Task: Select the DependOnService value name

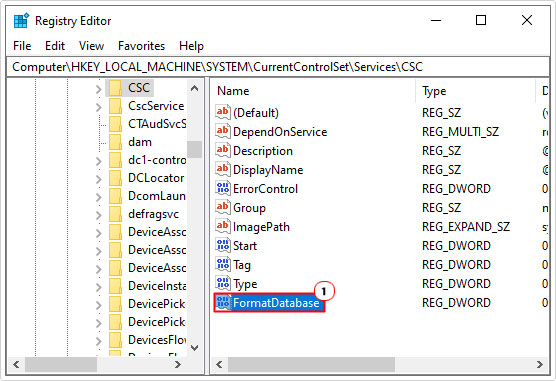Action: 280,132
